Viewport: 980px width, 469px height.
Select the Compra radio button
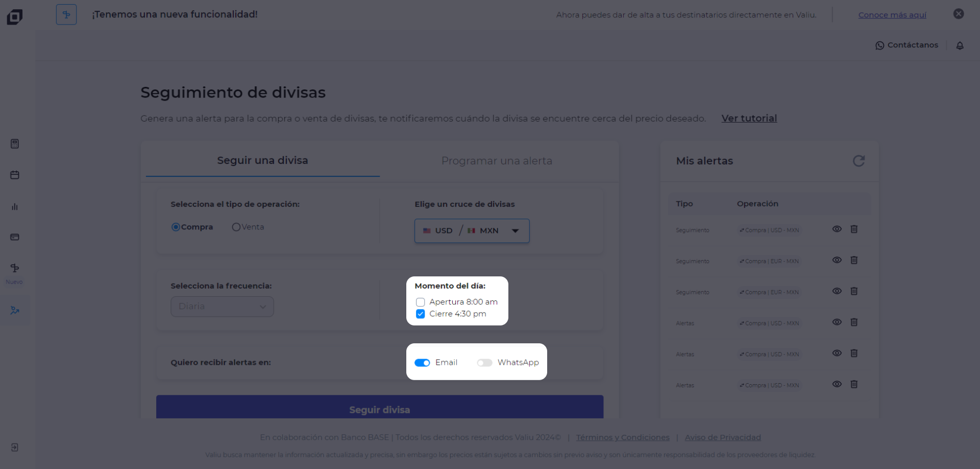click(x=176, y=227)
